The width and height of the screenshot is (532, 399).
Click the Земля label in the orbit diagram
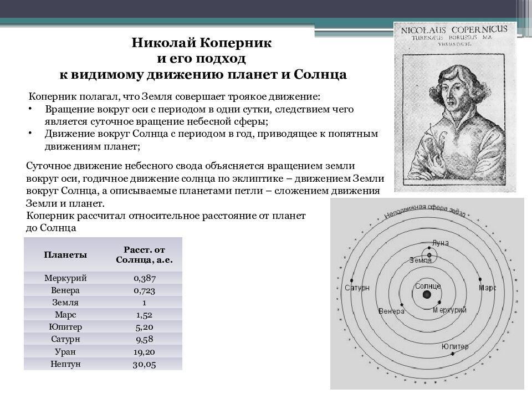click(420, 260)
